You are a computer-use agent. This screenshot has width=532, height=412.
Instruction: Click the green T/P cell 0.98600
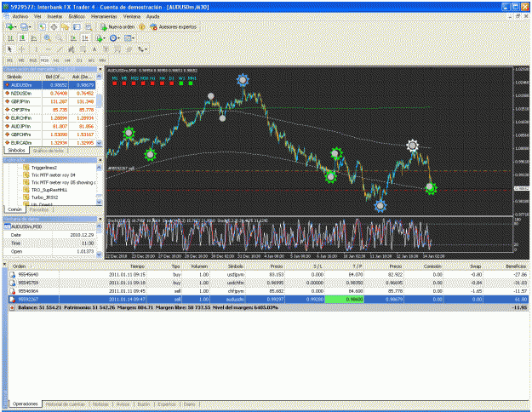click(345, 300)
